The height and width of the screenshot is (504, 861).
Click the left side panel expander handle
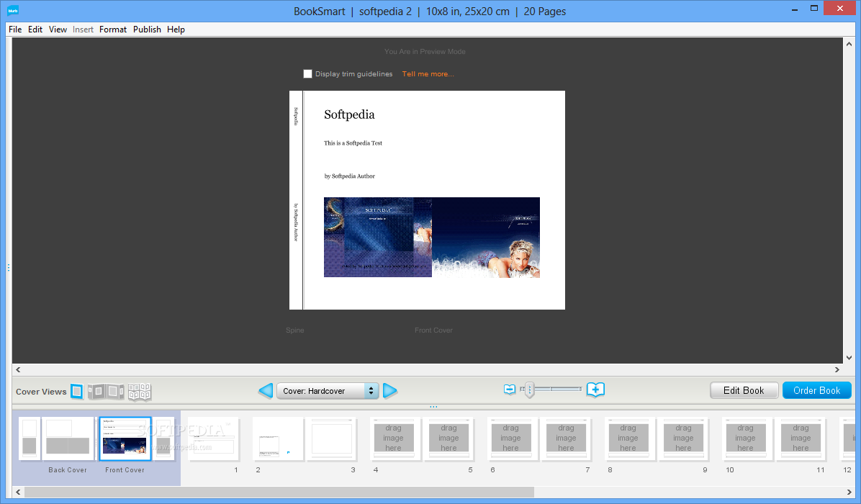(x=8, y=268)
